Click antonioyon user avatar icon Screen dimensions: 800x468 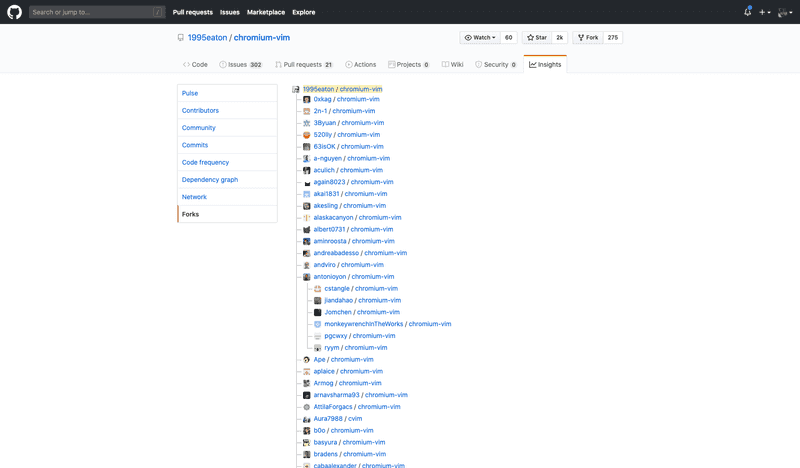point(307,277)
